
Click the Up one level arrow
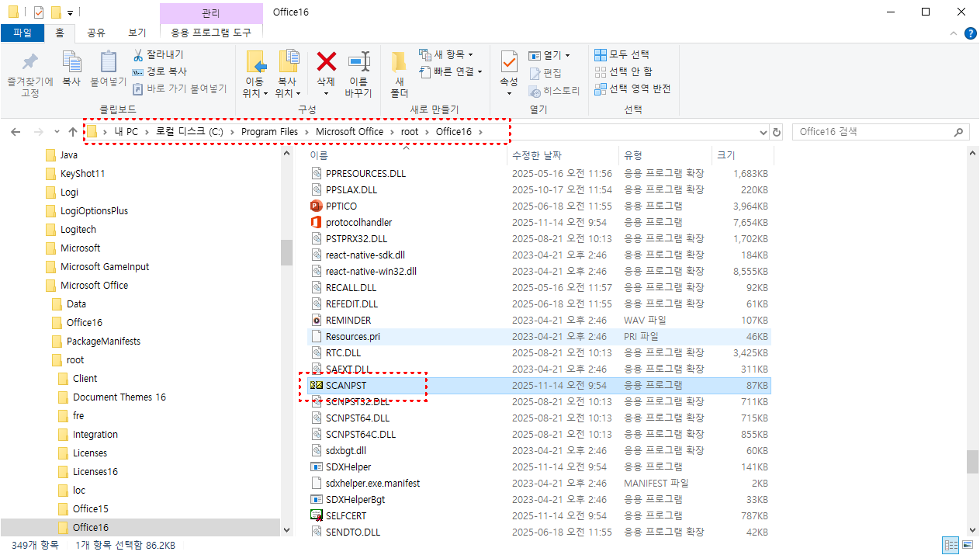click(73, 132)
